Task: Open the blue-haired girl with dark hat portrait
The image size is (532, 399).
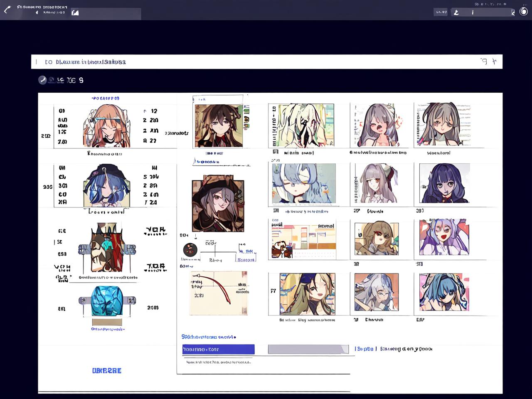Action: 107,185
